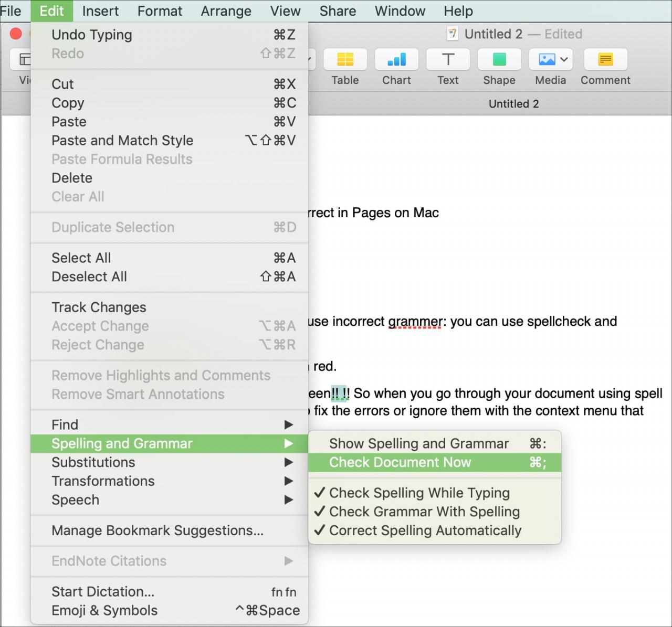Choose Select All
Image resolution: width=672 pixels, height=627 pixels.
pyautogui.click(x=169, y=258)
